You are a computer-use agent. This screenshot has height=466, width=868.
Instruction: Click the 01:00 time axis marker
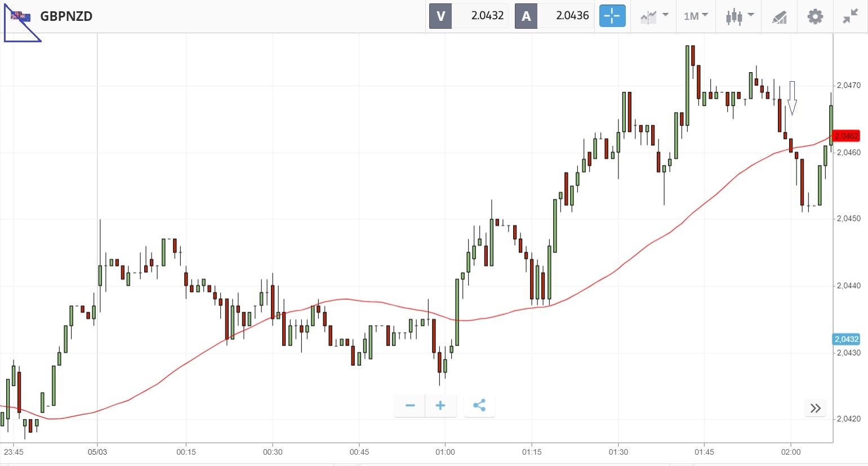[445, 452]
